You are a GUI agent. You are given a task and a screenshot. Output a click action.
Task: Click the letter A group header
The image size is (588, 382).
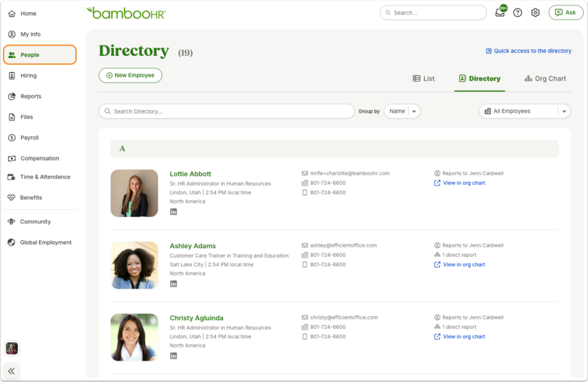click(334, 149)
